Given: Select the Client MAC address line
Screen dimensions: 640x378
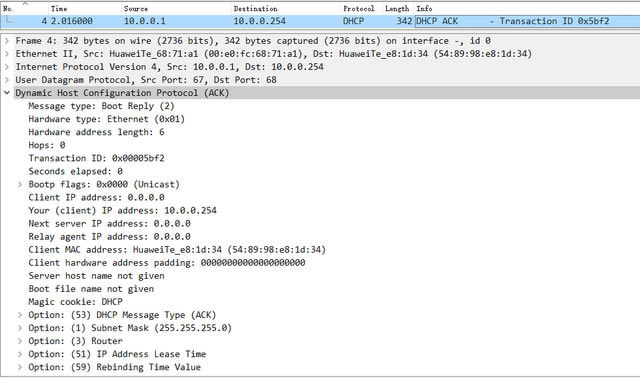Looking at the screenshot, I should [x=177, y=250].
